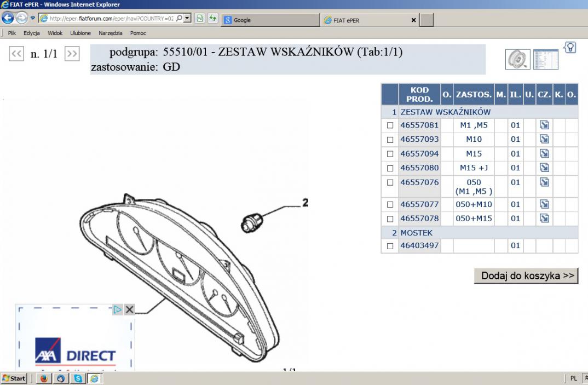This screenshot has height=385, width=588.
Task: Open the parts list table view icon
Action: pos(545,58)
